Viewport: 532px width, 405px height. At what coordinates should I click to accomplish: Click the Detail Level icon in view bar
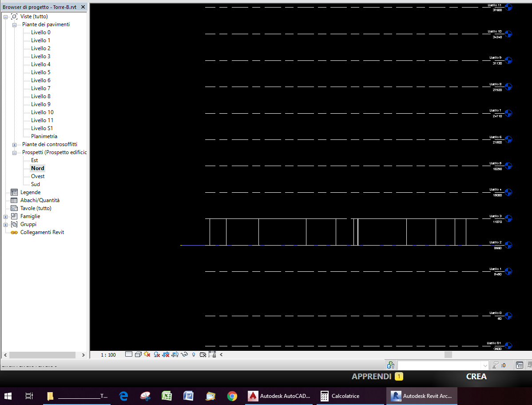(x=129, y=354)
